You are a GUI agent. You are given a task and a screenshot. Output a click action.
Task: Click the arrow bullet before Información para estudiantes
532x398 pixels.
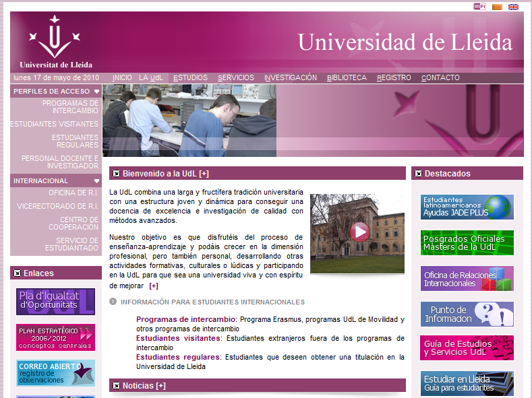coord(113,302)
